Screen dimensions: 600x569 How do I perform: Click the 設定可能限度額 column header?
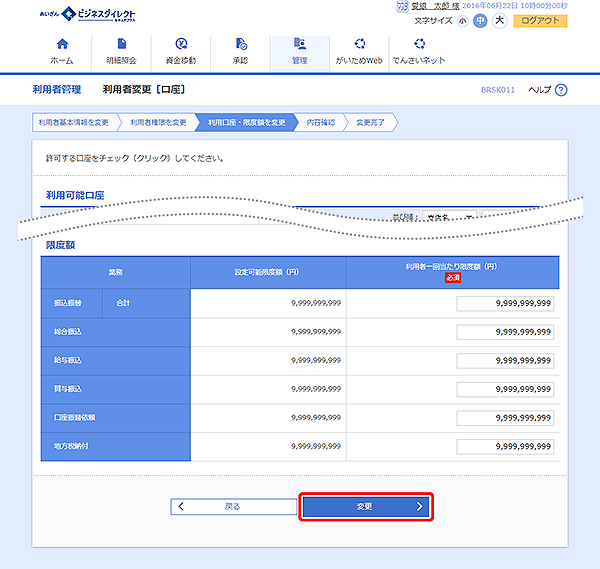267,272
